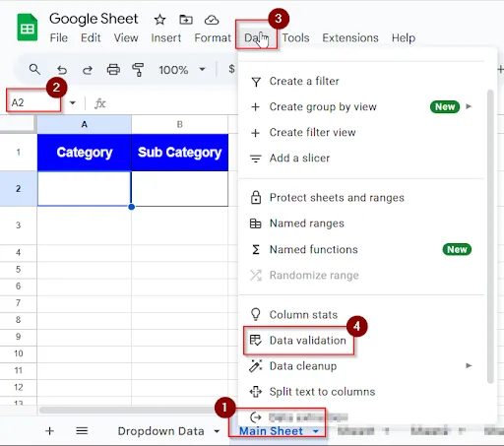Viewport: 504px width, 446px height.
Task: Click the move to folder icon
Action: [x=186, y=20]
